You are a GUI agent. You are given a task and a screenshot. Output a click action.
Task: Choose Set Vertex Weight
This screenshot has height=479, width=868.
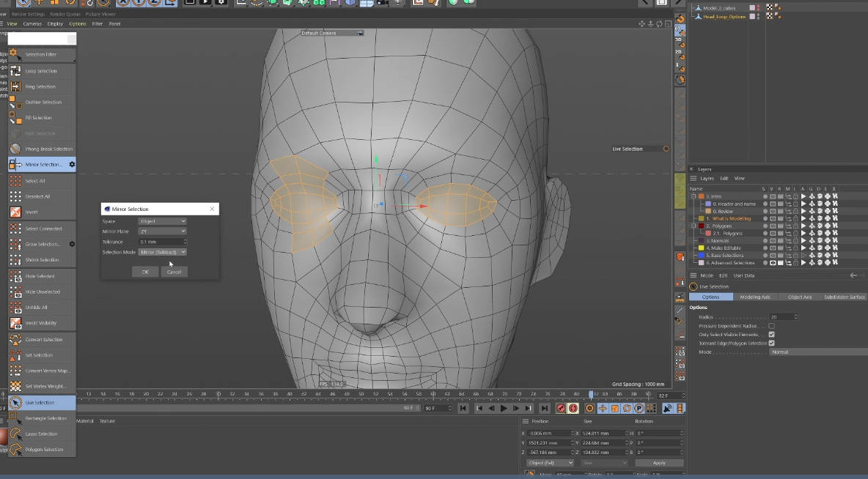coord(42,386)
